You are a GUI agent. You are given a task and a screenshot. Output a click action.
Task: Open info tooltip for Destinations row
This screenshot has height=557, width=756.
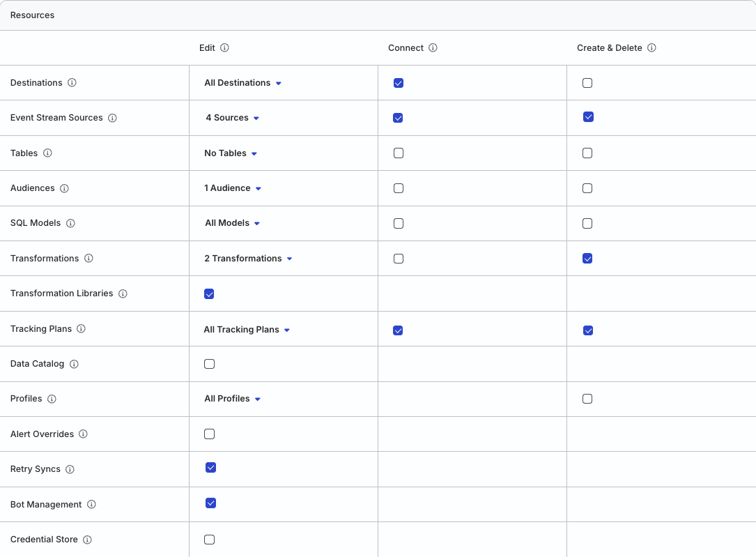coord(72,82)
